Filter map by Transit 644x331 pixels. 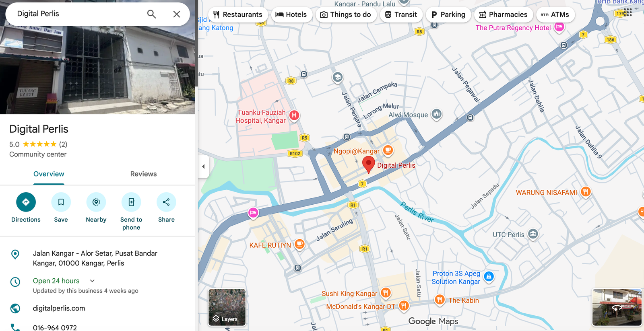pyautogui.click(x=401, y=14)
